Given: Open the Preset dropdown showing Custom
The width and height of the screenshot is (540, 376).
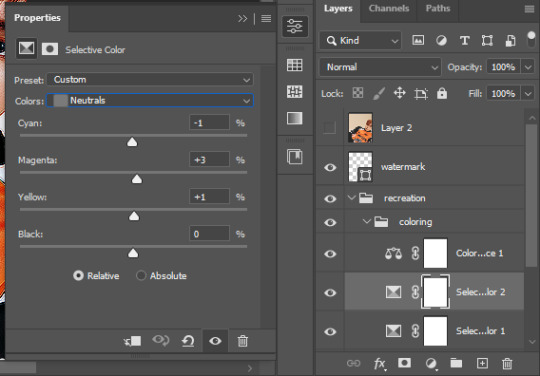Looking at the screenshot, I should tap(150, 80).
